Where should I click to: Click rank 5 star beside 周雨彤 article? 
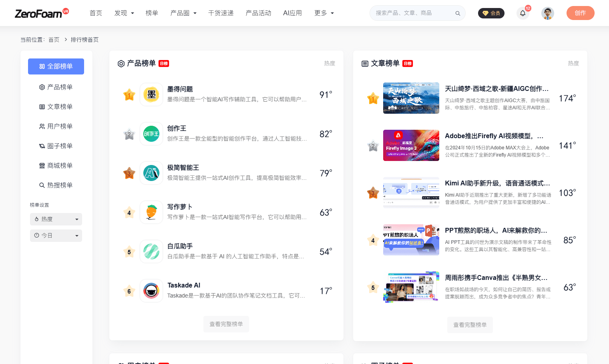tap(373, 288)
